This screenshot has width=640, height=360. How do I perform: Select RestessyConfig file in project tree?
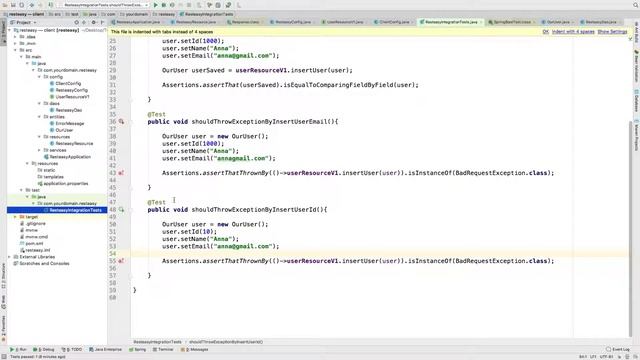pyautogui.click(x=69, y=90)
